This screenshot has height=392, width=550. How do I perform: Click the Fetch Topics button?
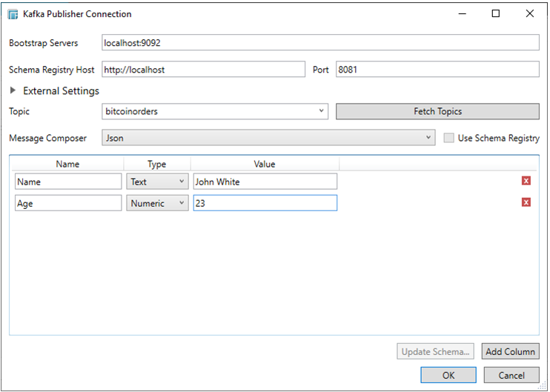tap(437, 111)
